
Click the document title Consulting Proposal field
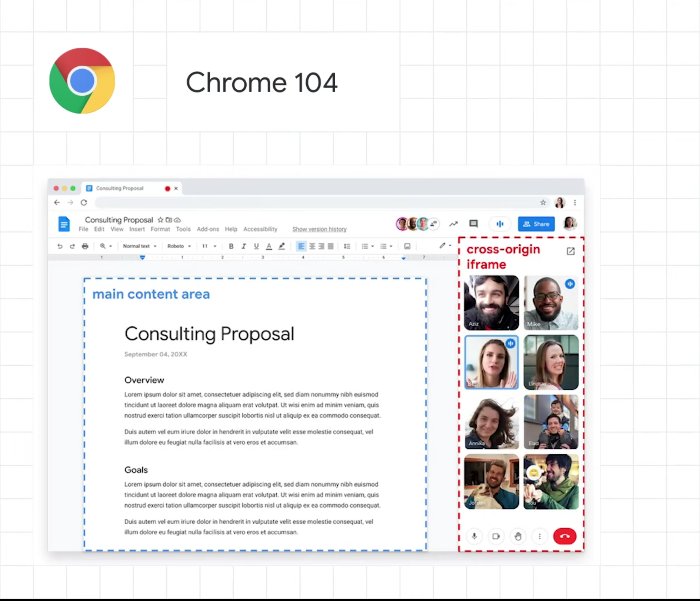(x=119, y=220)
